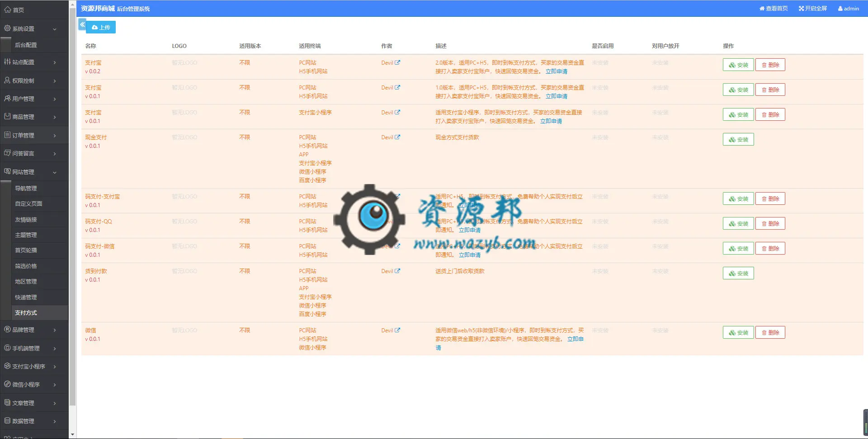Expand the 文章管理 sidebar section
This screenshot has height=439, width=868.
click(34, 403)
